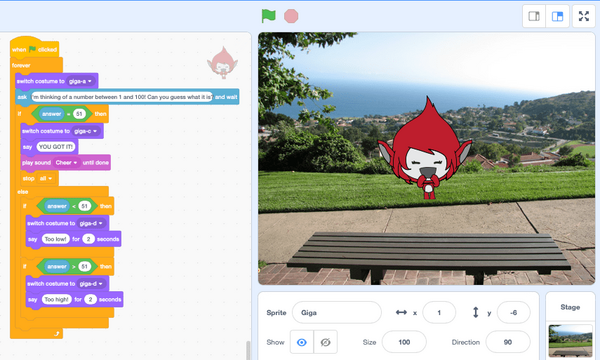600x360 pixels.
Task: Show the sprite with eye icon
Action: click(x=302, y=342)
